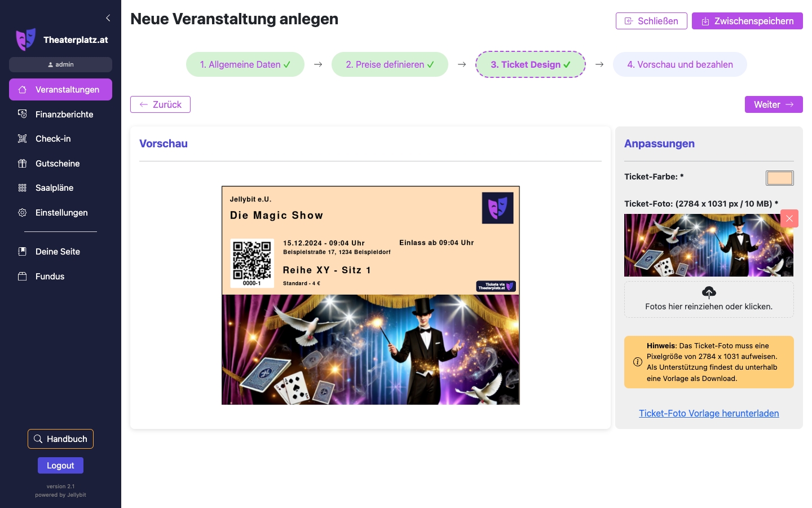Open Einstellungen via the gear icon
812x508 pixels.
tap(22, 213)
